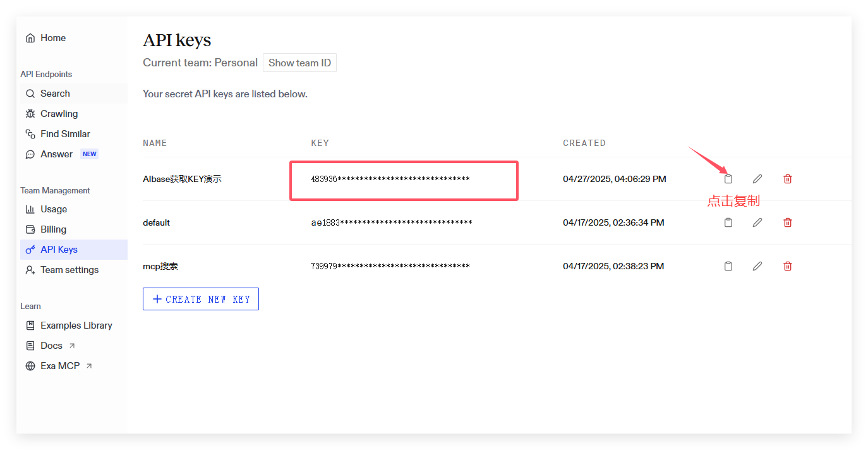Select Find Similar in sidebar
868x450 pixels.
(x=65, y=134)
